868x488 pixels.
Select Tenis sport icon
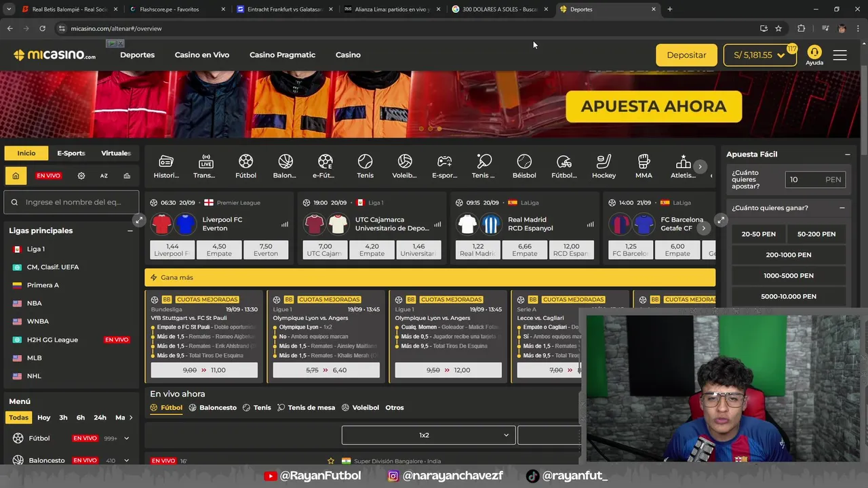point(365,166)
